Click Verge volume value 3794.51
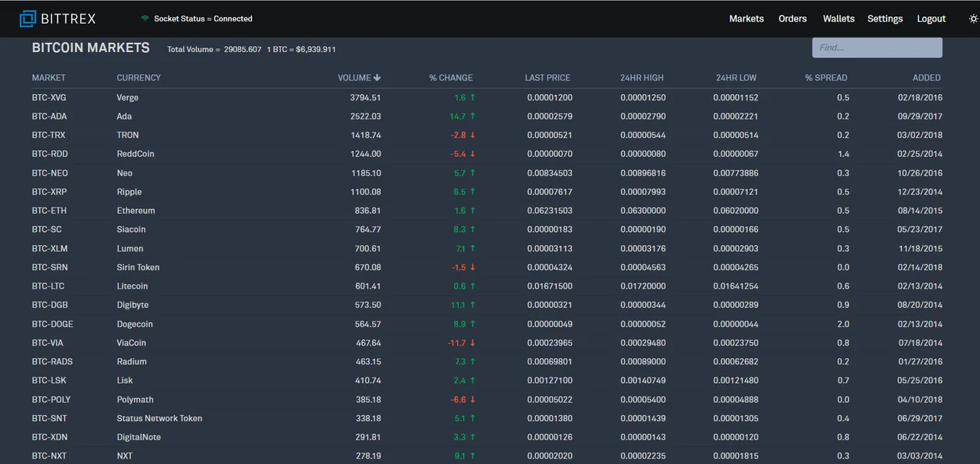The width and height of the screenshot is (980, 464). click(365, 98)
